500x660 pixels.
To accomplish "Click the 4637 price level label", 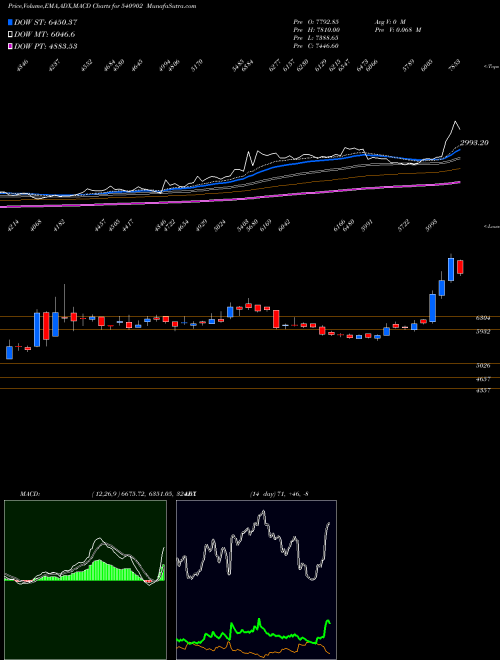I will coord(483,379).
